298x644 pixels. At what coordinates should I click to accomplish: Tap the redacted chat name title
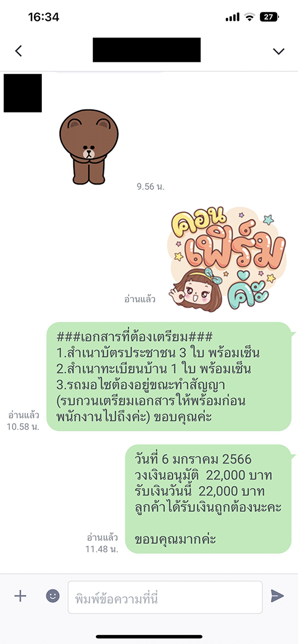click(147, 49)
